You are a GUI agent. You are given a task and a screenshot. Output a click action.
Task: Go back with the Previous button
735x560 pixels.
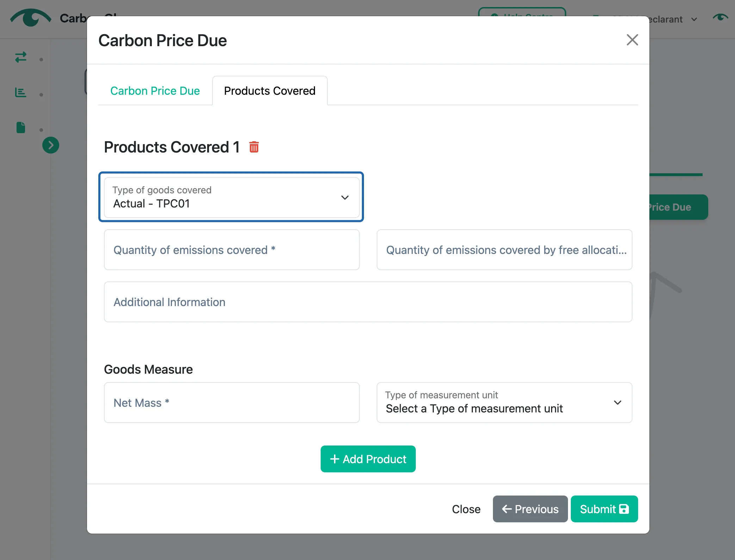[530, 509]
